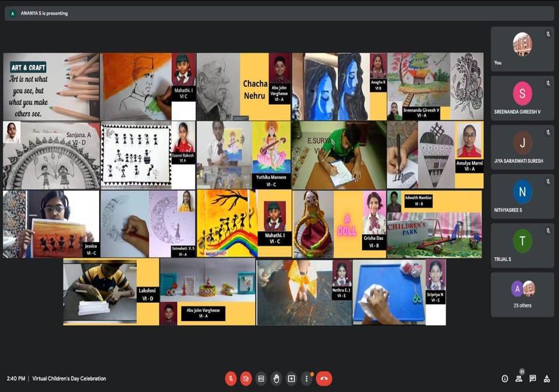559x392 pixels.
Task: Raise your hand in the meeting
Action: pos(277,379)
